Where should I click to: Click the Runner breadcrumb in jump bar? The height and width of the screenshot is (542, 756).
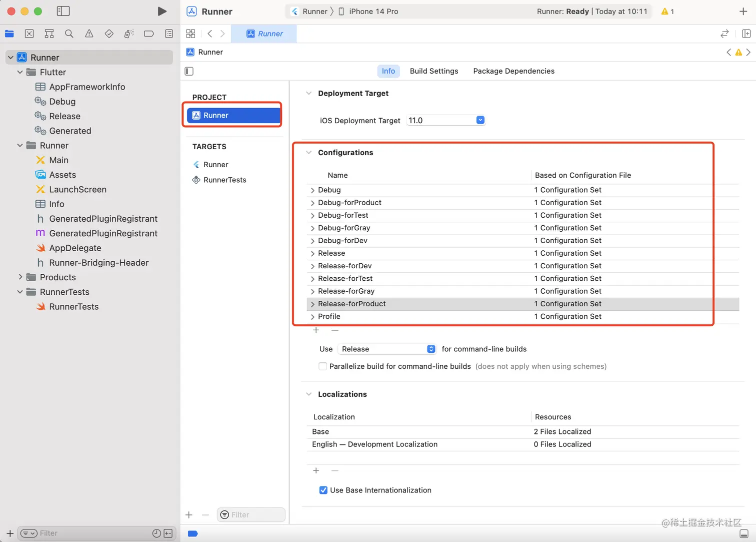tap(204, 52)
